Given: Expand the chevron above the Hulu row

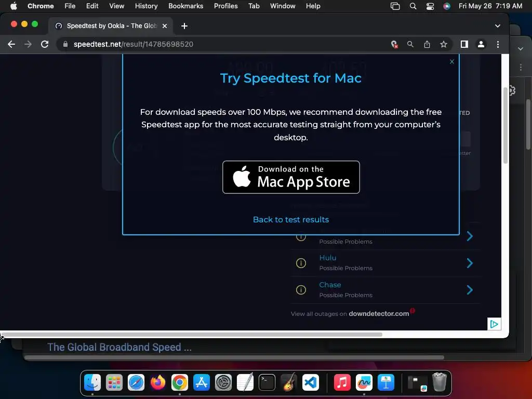Looking at the screenshot, I should (x=470, y=236).
